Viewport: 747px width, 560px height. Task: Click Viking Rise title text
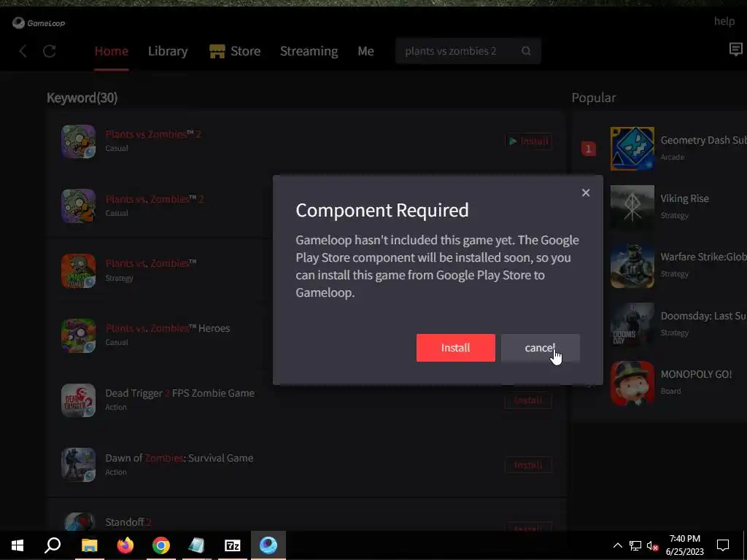pos(684,198)
